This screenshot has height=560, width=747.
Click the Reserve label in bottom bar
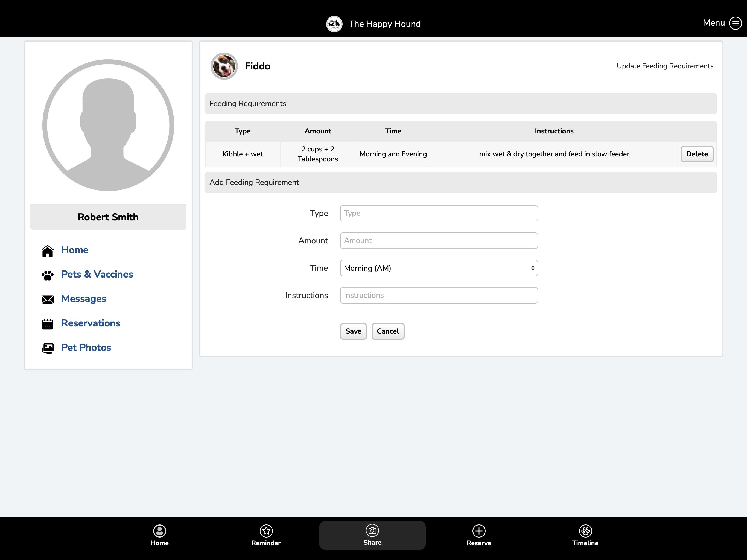pos(479,543)
